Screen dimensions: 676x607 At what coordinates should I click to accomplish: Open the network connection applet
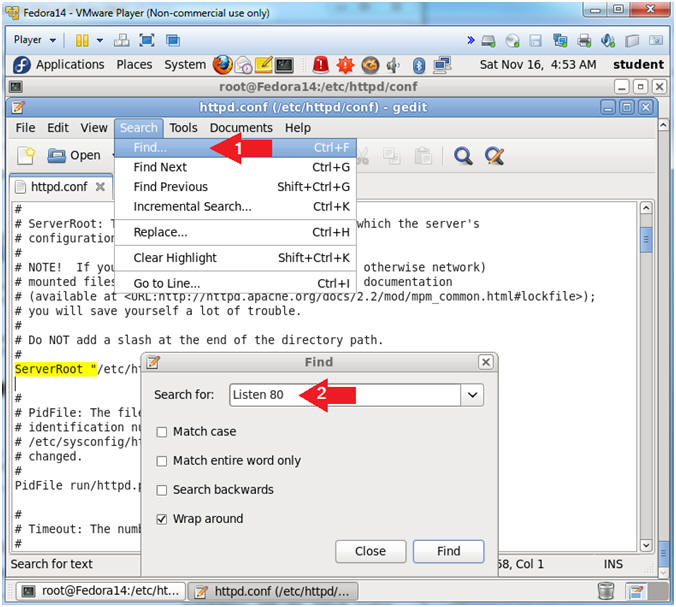tap(442, 65)
